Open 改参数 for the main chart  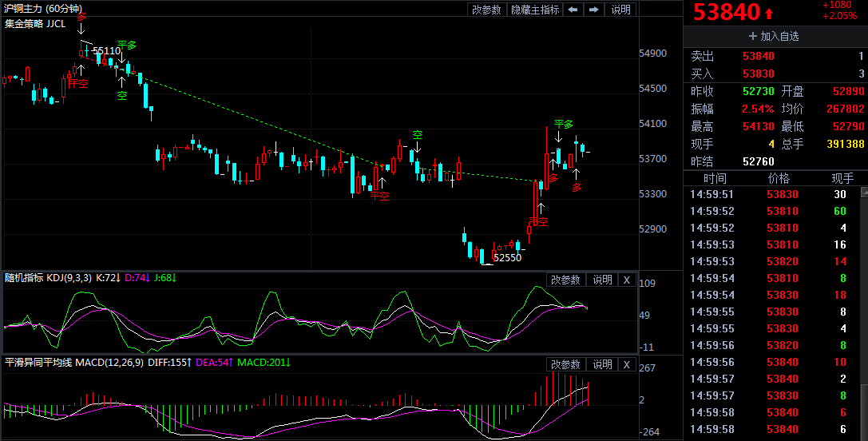point(486,10)
